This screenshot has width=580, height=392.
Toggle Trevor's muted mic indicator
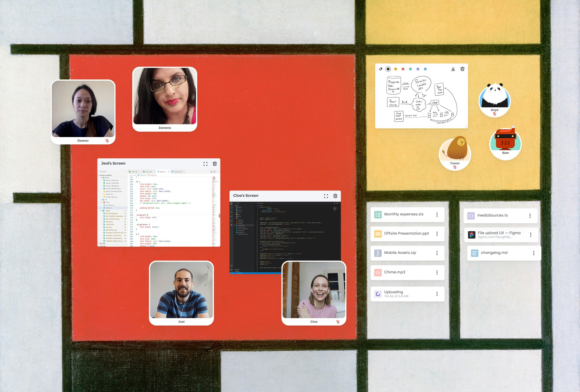click(455, 167)
